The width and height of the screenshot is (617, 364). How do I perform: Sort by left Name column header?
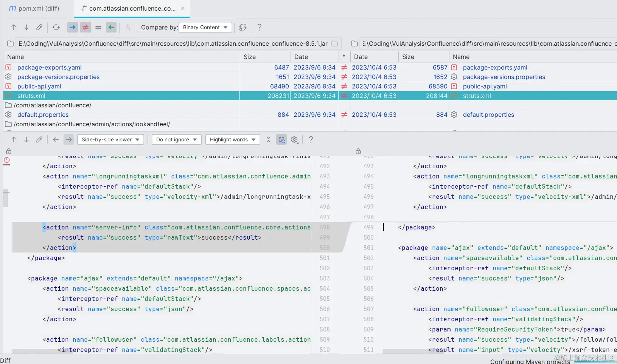tap(121, 57)
